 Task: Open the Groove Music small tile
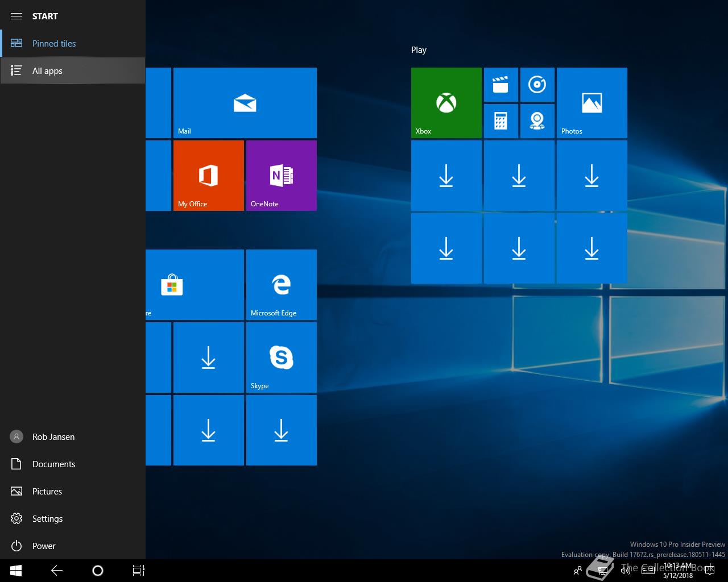[537, 85]
